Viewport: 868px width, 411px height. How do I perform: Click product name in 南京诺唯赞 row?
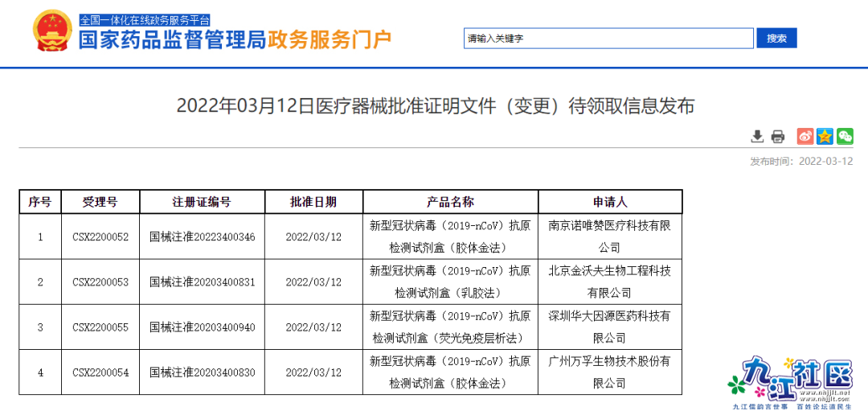pos(450,236)
